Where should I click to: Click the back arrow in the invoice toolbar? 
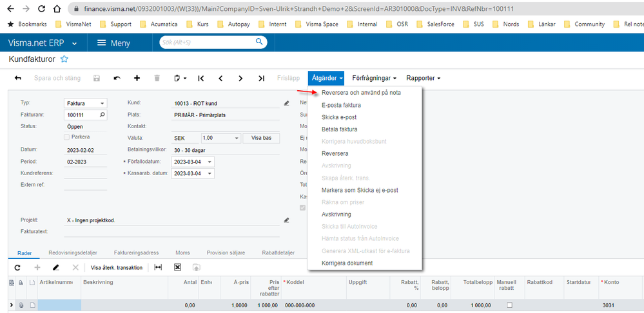(x=18, y=78)
